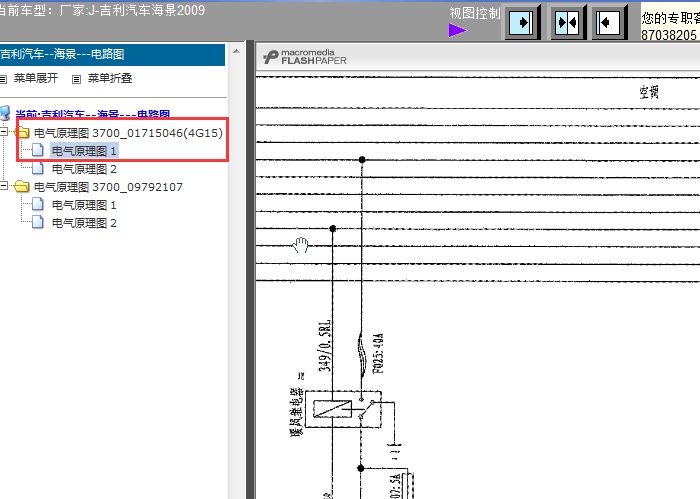The width and height of the screenshot is (700, 499).
Task: Click the 菜单展开 list icon
Action: 4,79
